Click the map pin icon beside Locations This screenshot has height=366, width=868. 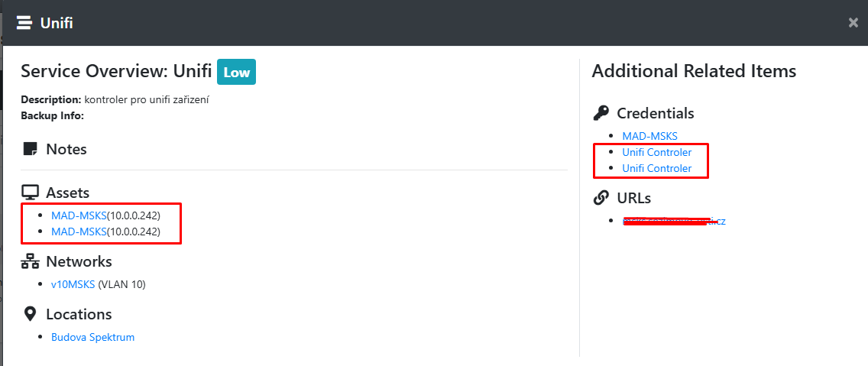pos(31,314)
